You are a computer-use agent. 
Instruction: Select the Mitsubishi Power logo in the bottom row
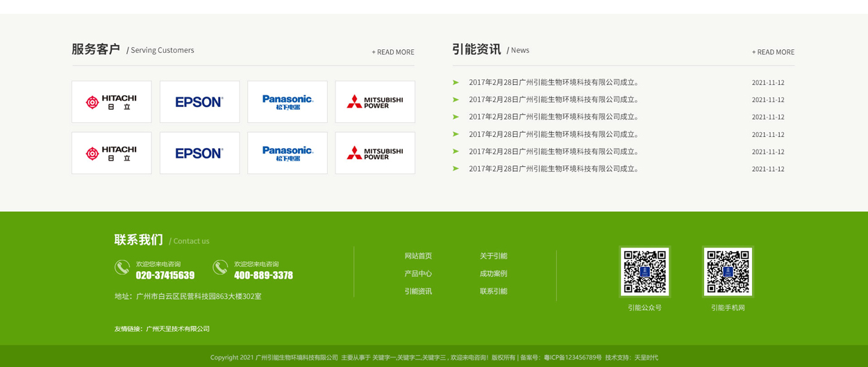375,153
